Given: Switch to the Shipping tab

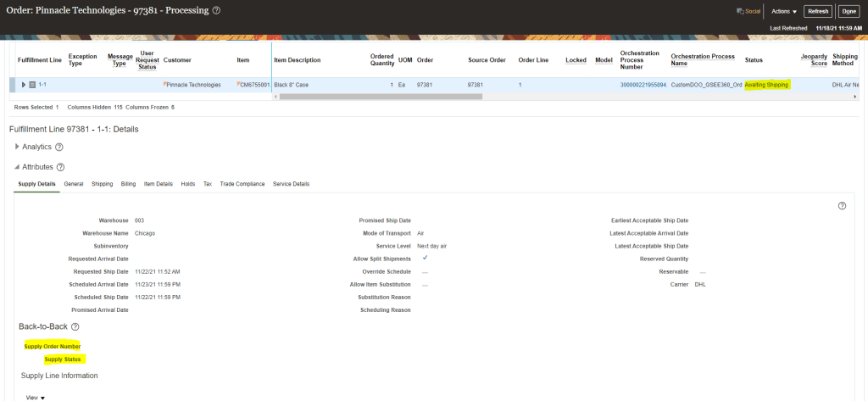Looking at the screenshot, I should click(102, 184).
